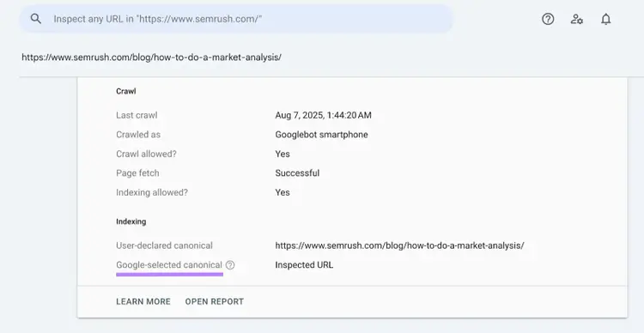This screenshot has width=644, height=333.
Task: Click Yes next to Crawl allowed?
Action: 283,154
